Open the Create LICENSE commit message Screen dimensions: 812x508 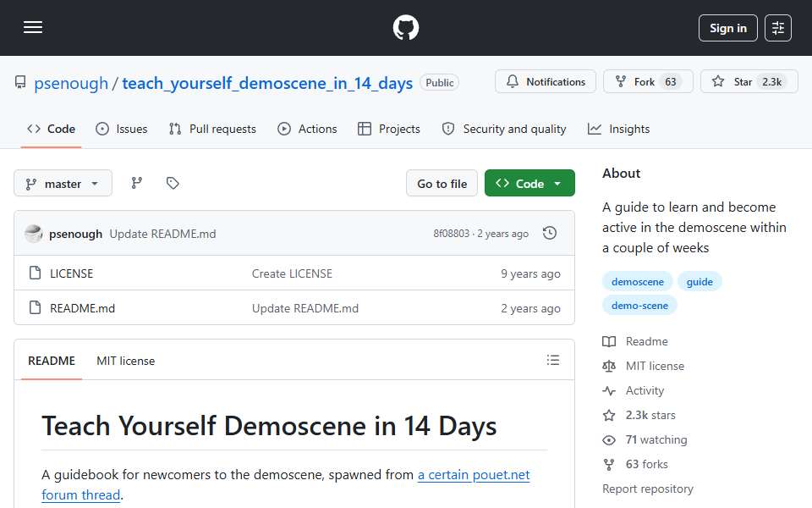tap(292, 273)
